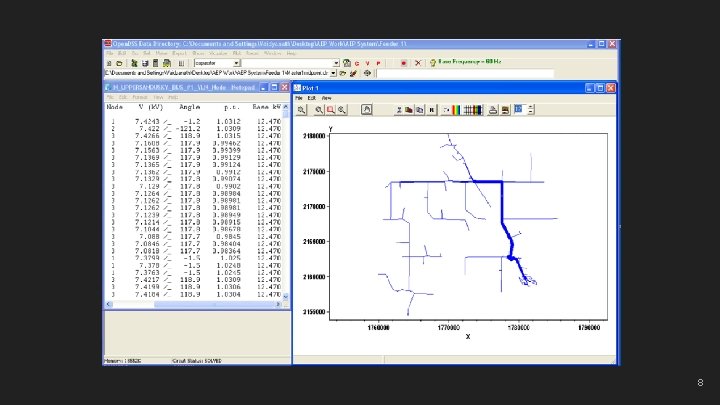Click the Open file folder icon in OpenDSS toolbar

pos(119,63)
